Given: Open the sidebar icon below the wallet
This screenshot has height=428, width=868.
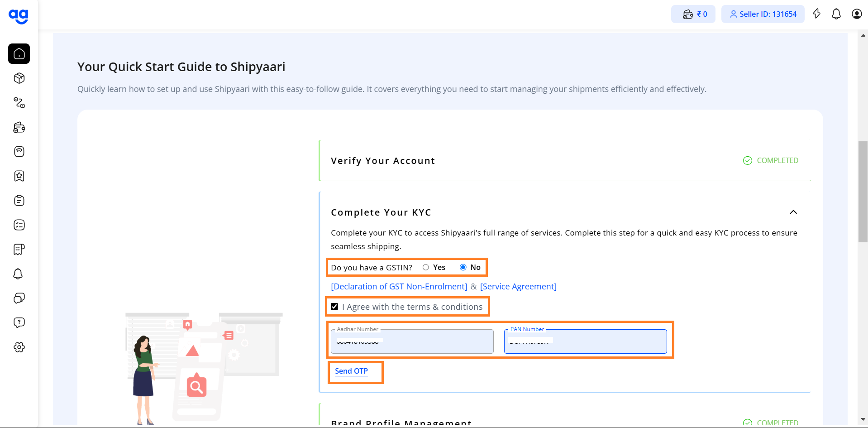Looking at the screenshot, I should pos(19,152).
